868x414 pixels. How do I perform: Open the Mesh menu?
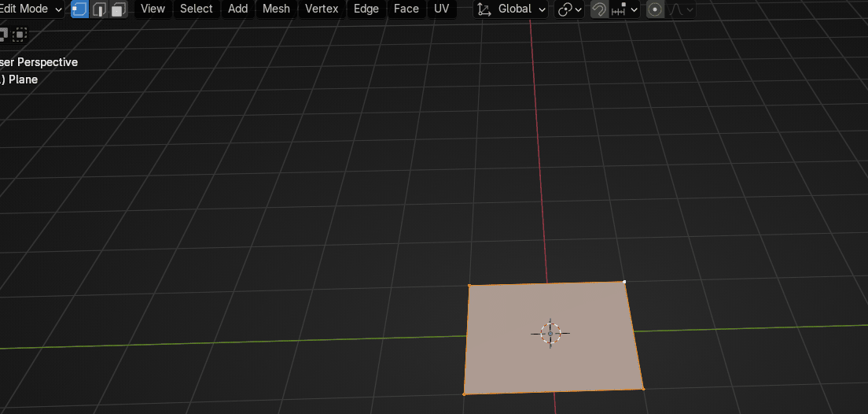point(276,9)
